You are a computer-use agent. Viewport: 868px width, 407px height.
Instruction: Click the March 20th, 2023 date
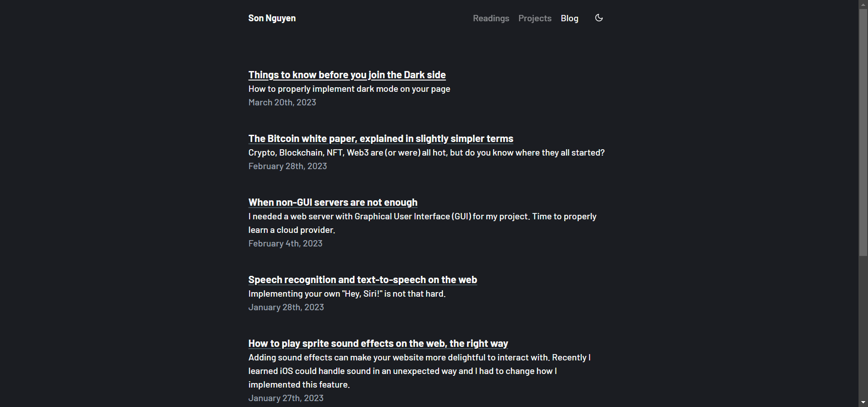click(282, 103)
